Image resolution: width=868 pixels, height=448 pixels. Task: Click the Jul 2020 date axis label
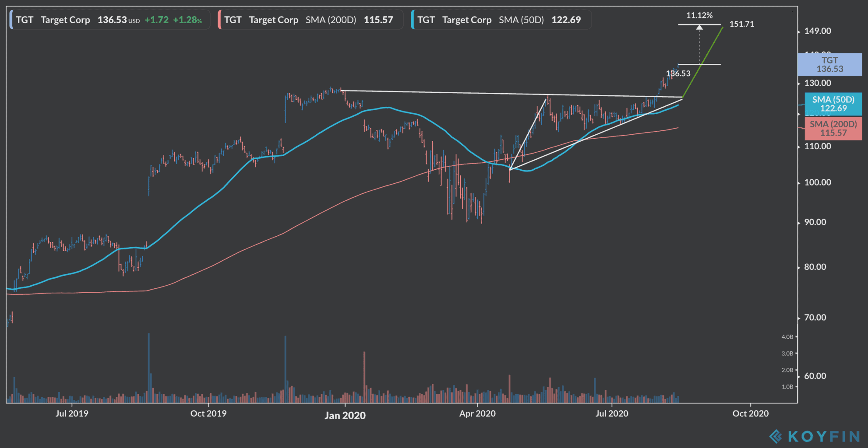tap(612, 413)
